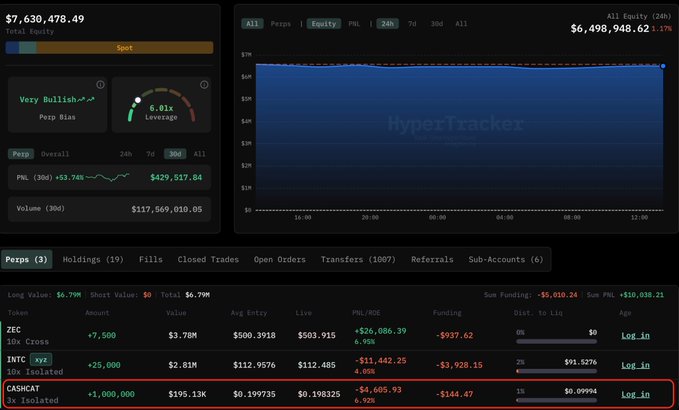Click the ZEC PNL +$26,086.39 cell
This screenshot has height=410, width=679.
click(380, 331)
